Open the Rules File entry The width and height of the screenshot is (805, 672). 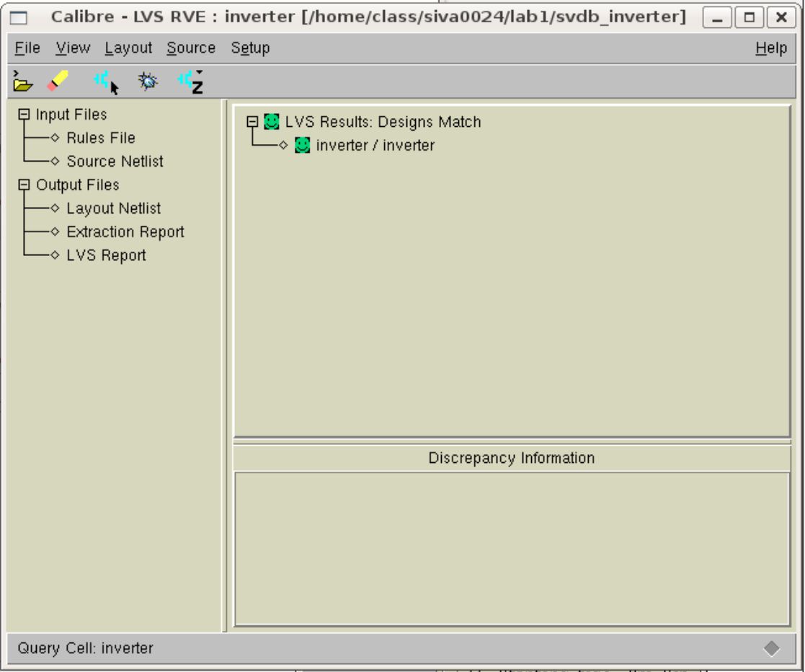(x=100, y=138)
